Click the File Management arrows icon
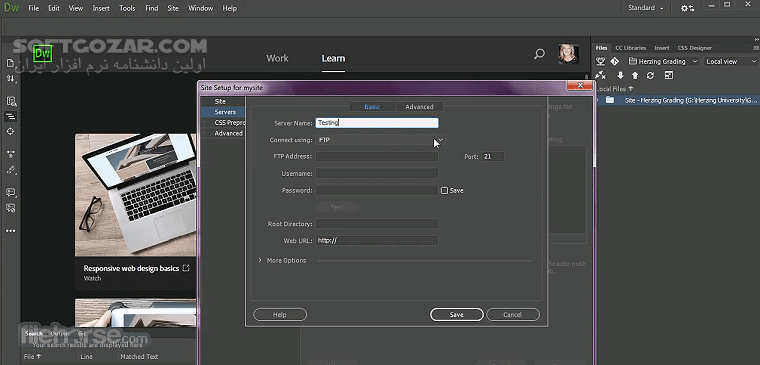Viewport: 760px width, 365px height. (x=10, y=79)
